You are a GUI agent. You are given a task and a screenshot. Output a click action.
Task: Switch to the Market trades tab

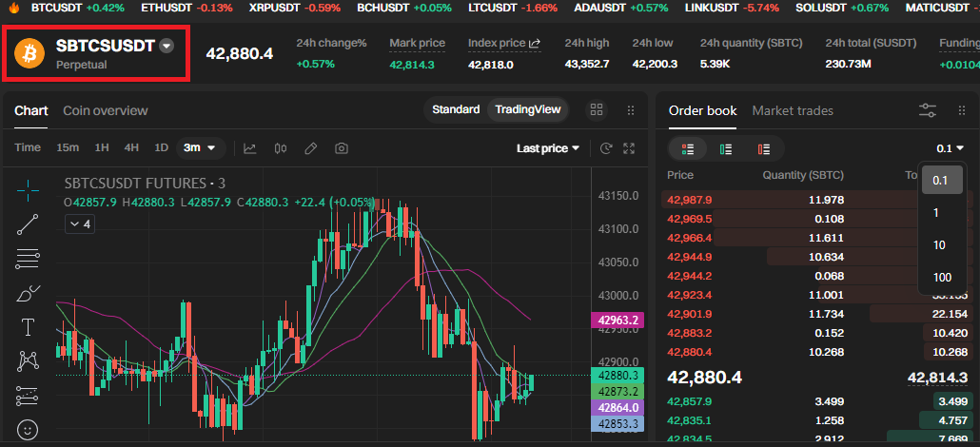[x=793, y=110]
